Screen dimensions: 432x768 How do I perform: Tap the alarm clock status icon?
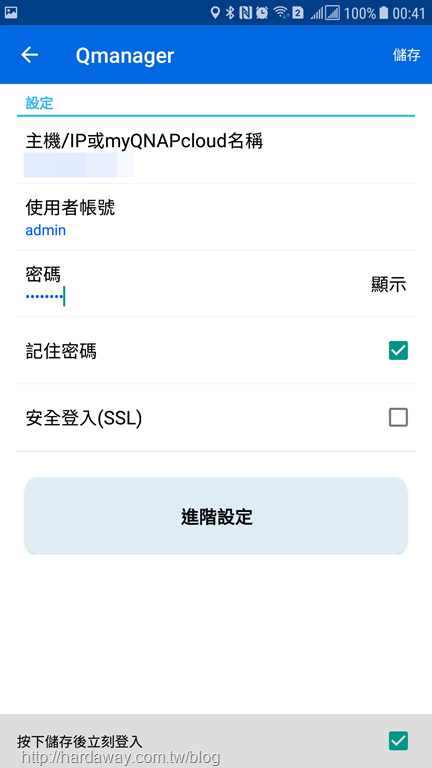(x=262, y=13)
